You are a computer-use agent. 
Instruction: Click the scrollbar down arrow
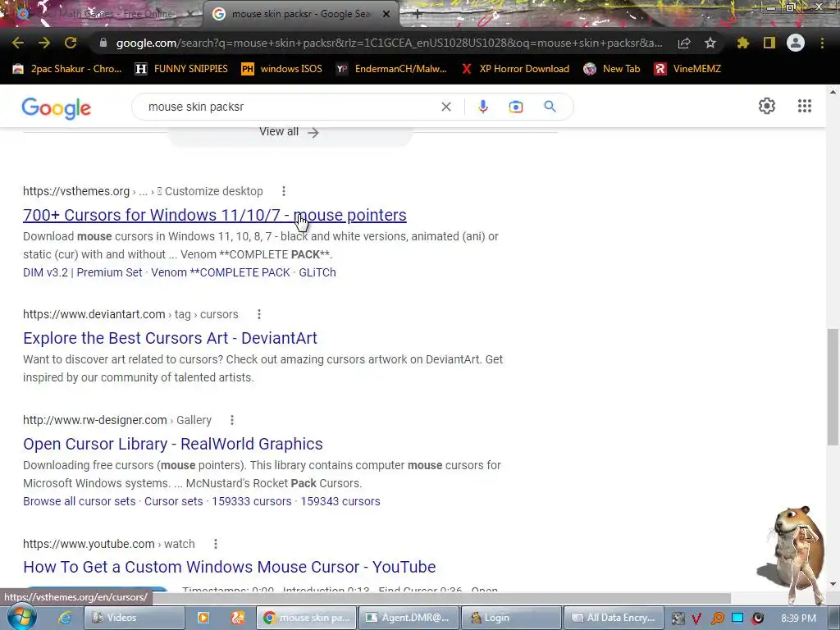(833, 584)
